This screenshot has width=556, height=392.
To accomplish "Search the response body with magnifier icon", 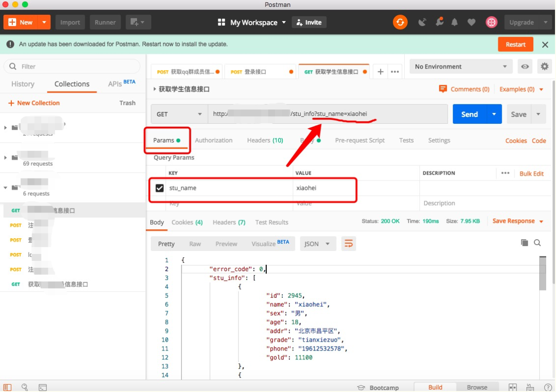I will click(537, 243).
